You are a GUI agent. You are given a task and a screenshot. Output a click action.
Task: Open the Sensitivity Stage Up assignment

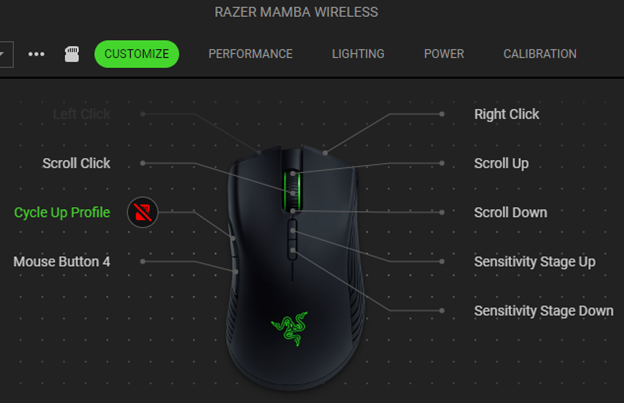534,261
